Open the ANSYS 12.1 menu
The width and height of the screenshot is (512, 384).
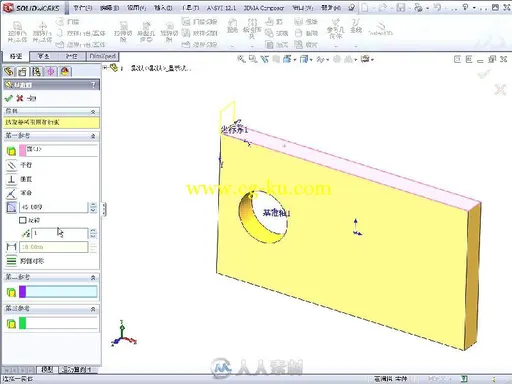pos(221,7)
